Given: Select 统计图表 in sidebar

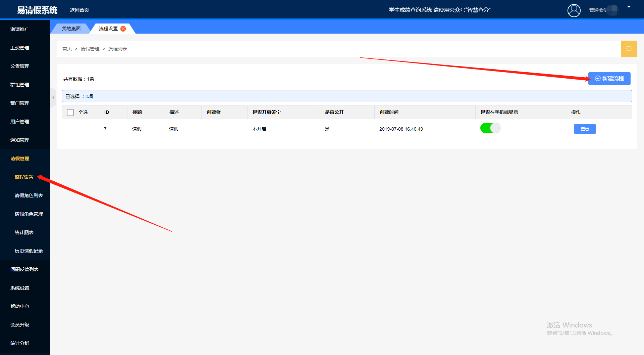Looking at the screenshot, I should coord(24,232).
